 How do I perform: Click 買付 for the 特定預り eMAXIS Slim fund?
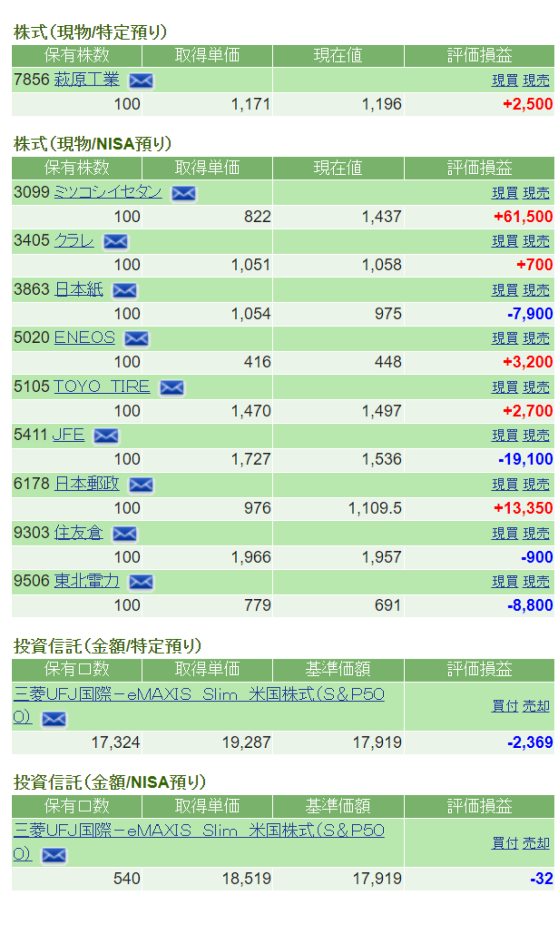504,706
